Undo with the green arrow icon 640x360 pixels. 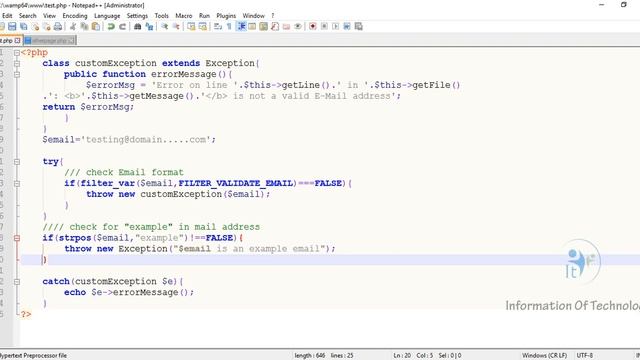[x=111, y=27]
